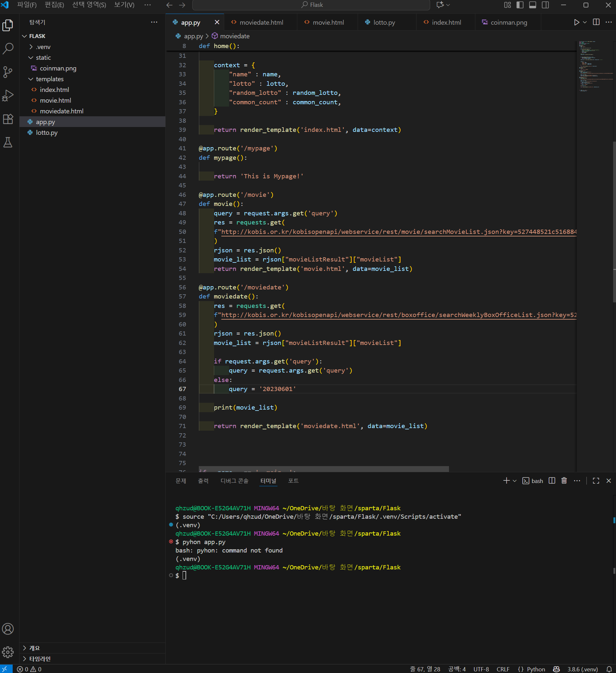Viewport: 616px width, 673px height.
Task: Switch to the lotto.py editor tab
Action: tap(387, 22)
